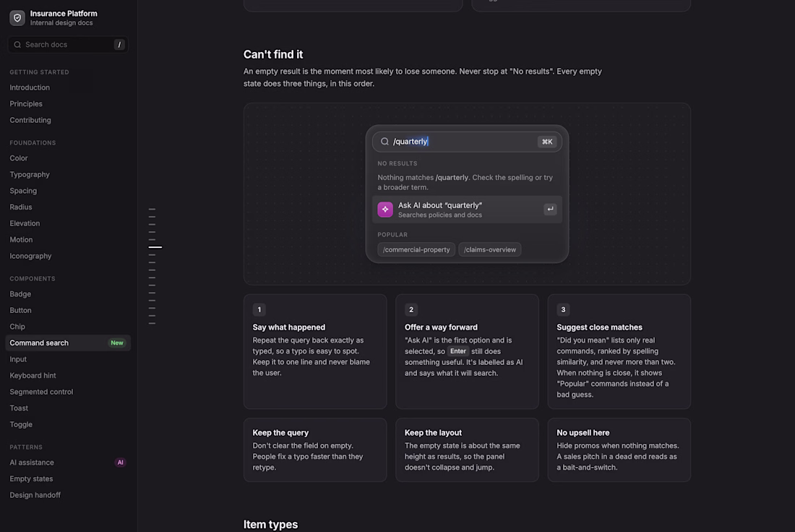
Task: Click the slash shortcut badge in Search docs
Action: (119, 45)
